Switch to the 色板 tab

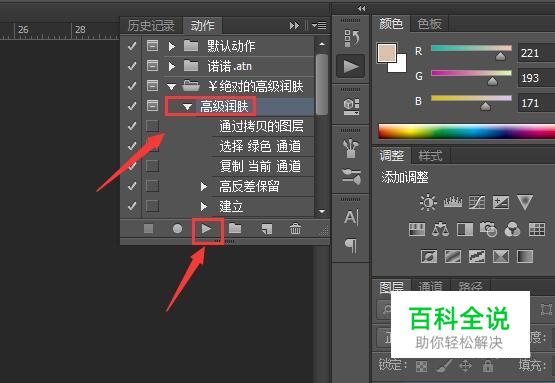[429, 24]
